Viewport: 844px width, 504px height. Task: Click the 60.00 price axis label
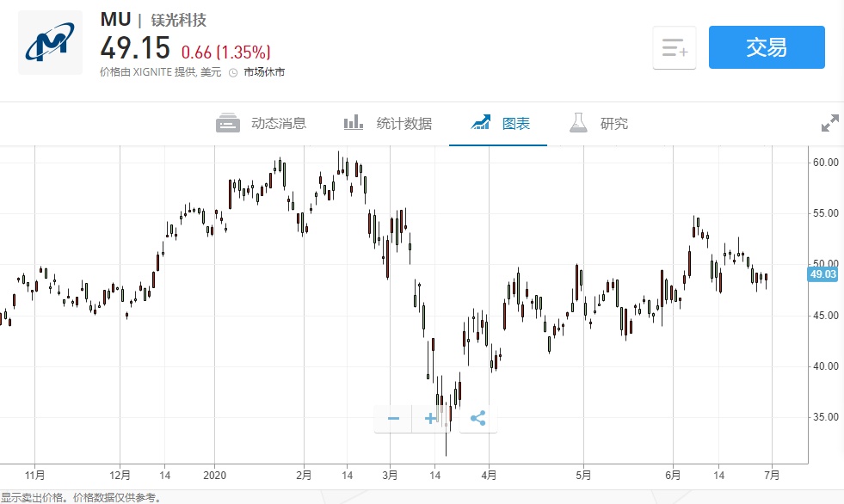click(825, 163)
